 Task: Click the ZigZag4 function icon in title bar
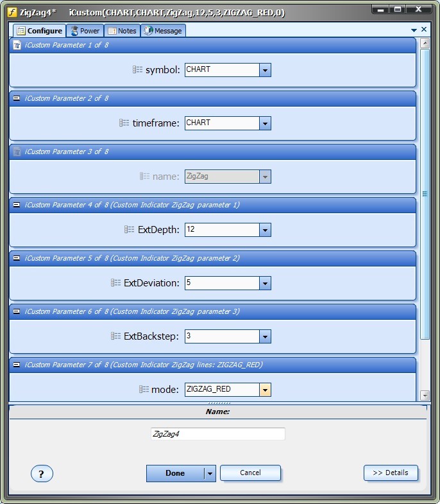coord(12,12)
